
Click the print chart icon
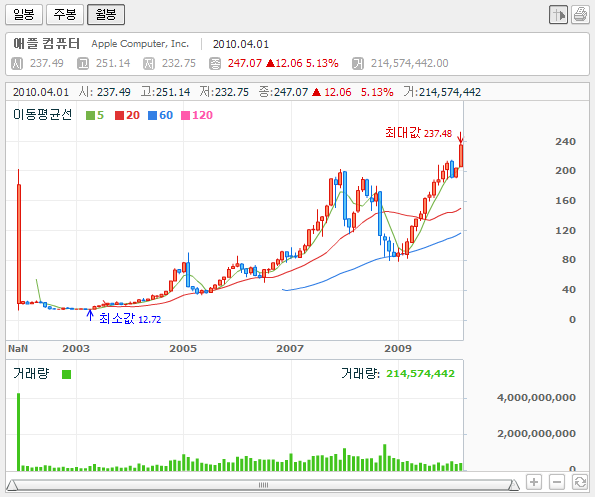[x=580, y=15]
